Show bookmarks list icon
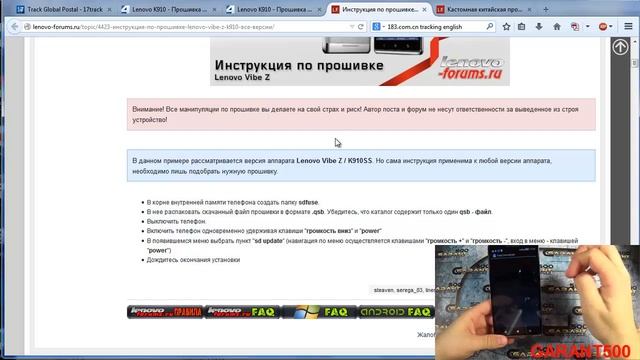This screenshot has height=360, width=640. (522, 27)
